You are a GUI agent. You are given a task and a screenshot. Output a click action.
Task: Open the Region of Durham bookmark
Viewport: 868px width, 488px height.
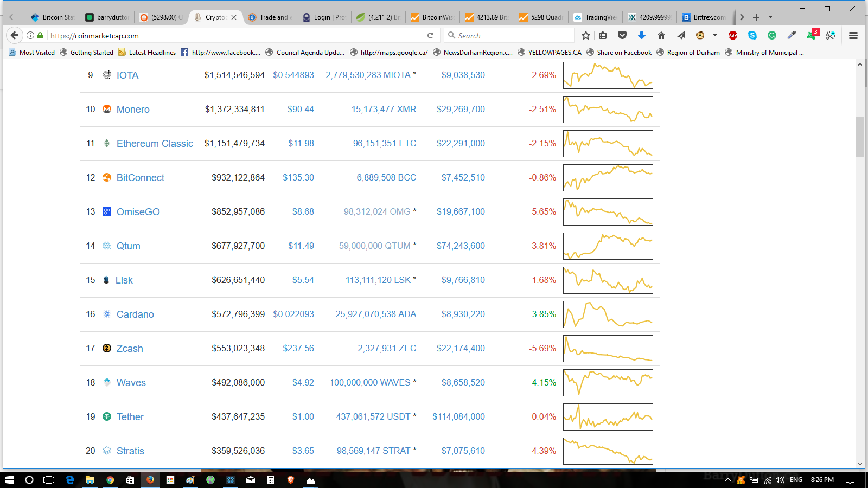coord(688,53)
